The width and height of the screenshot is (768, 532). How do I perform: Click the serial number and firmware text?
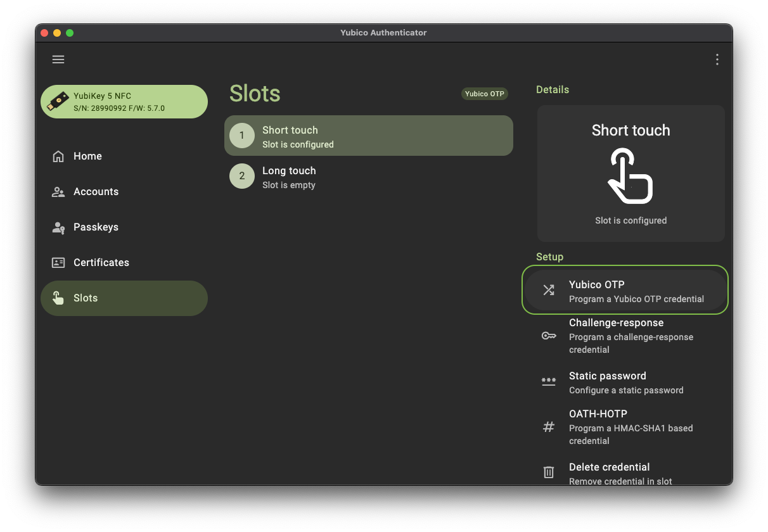coord(119,108)
